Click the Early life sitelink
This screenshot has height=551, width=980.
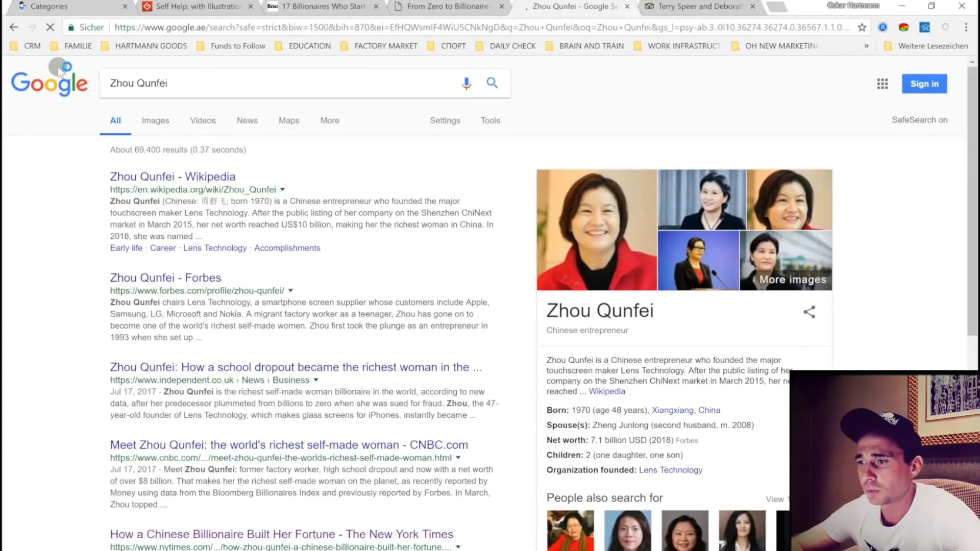tap(126, 248)
